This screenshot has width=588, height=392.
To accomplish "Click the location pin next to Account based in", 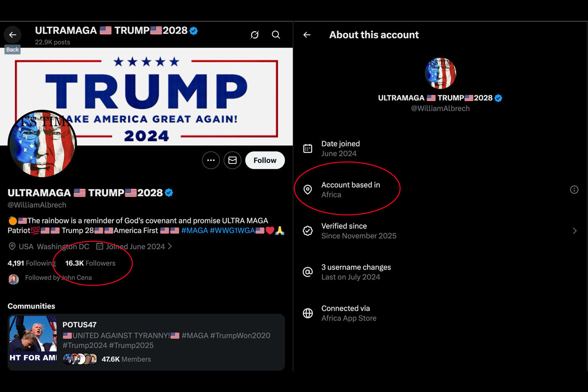I will coord(308,189).
